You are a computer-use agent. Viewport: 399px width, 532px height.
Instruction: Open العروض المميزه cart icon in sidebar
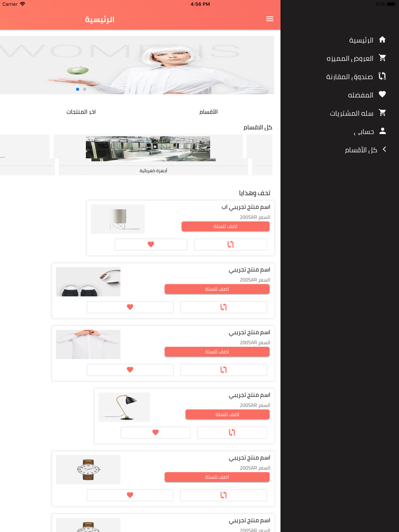point(382,58)
